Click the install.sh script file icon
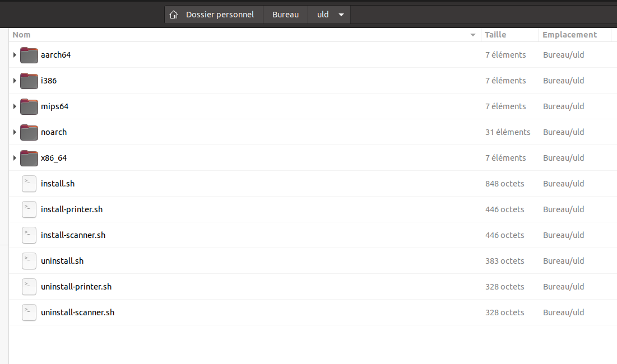Image resolution: width=617 pixels, height=364 pixels. 29,184
